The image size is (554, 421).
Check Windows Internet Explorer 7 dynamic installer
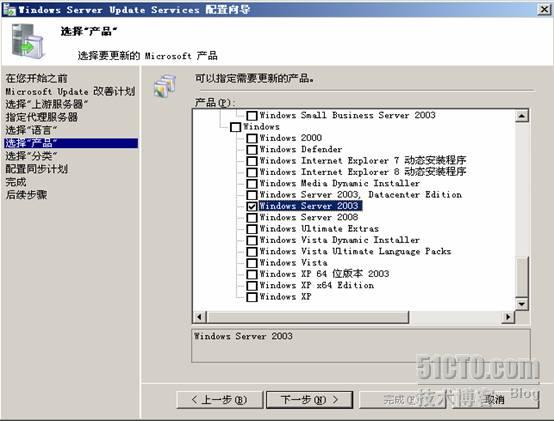tap(252, 161)
